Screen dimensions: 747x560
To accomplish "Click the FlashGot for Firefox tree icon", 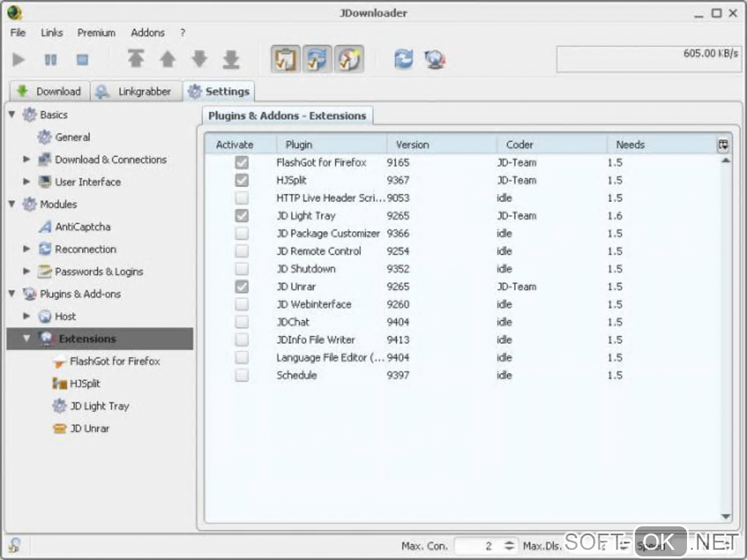I will coord(59,362).
